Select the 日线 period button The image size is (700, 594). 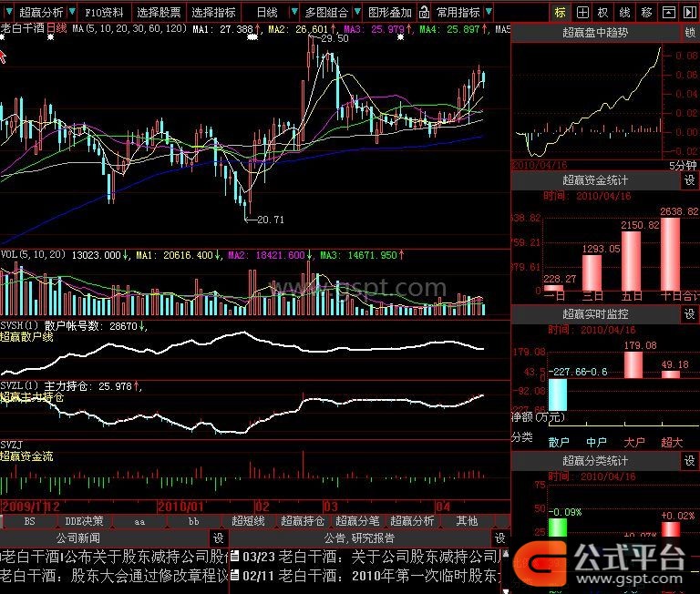point(267,13)
